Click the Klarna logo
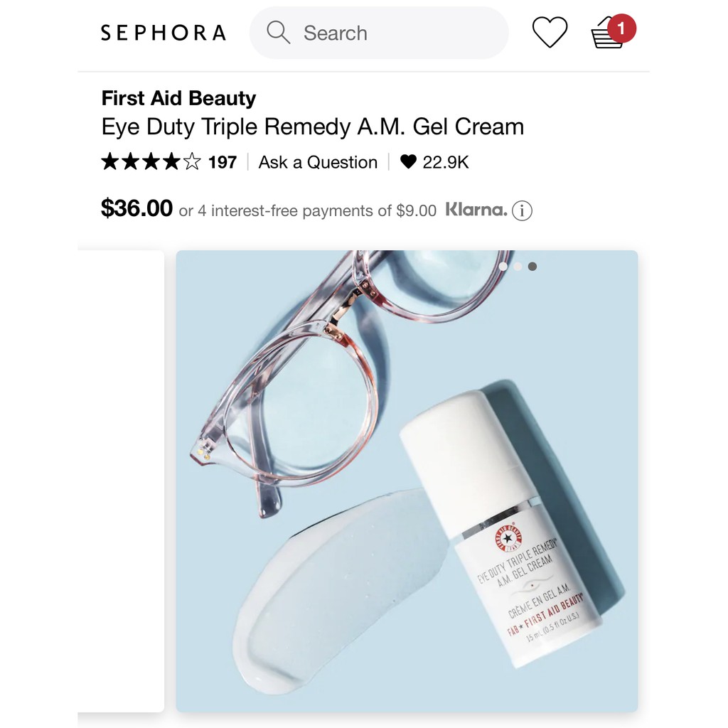 tap(476, 210)
